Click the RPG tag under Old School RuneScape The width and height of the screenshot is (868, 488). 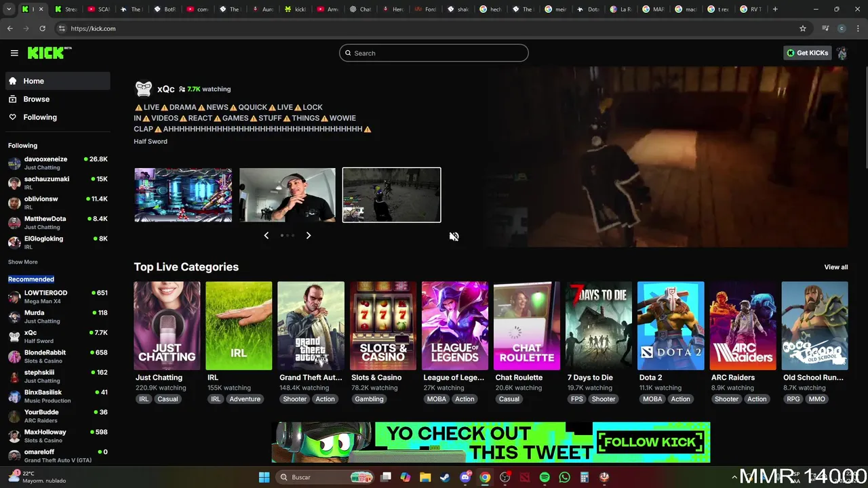[x=793, y=399]
